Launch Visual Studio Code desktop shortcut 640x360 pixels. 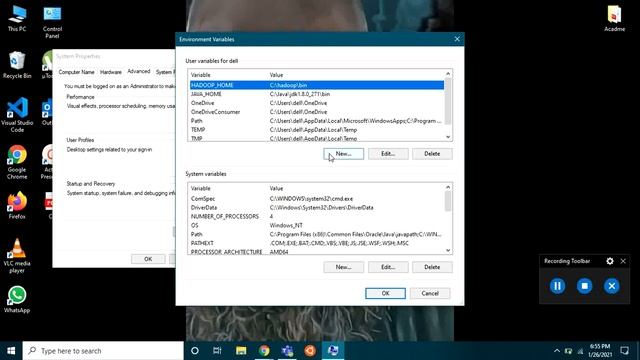point(17,115)
